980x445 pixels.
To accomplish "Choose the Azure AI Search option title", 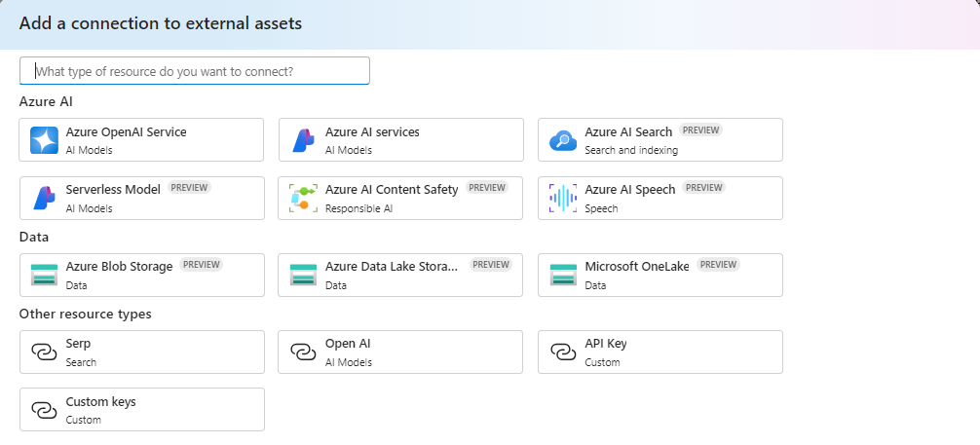I will 628,132.
